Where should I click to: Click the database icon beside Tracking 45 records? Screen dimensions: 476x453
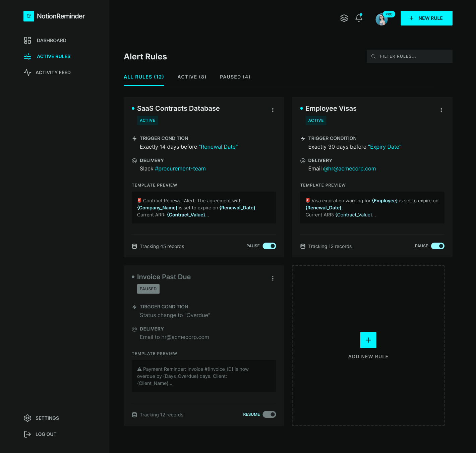click(x=134, y=246)
